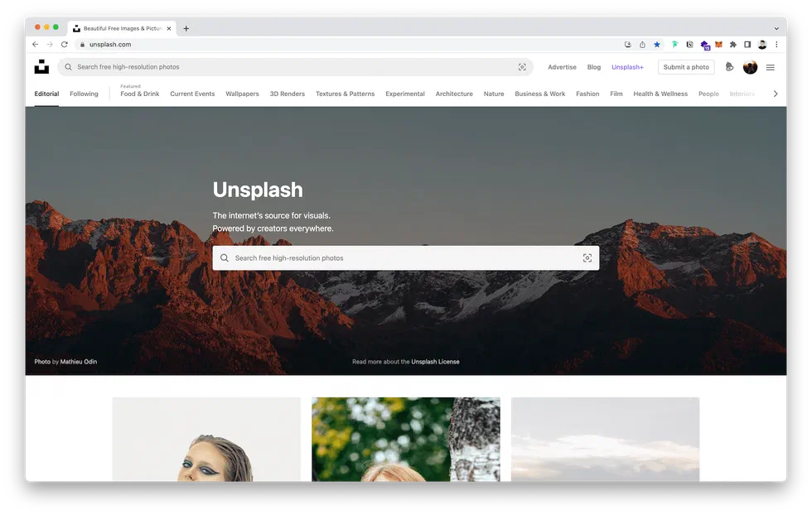Click the Submit a photo button

pyautogui.click(x=686, y=67)
